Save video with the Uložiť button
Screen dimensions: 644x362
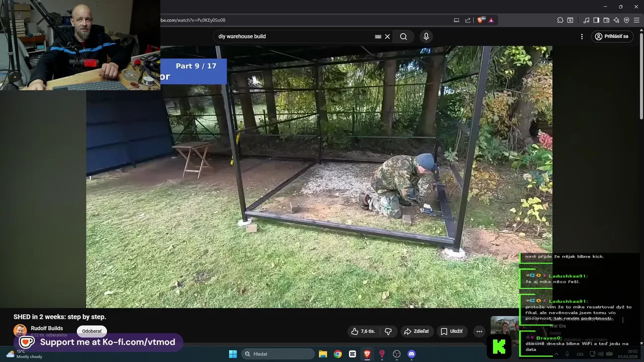point(452,331)
